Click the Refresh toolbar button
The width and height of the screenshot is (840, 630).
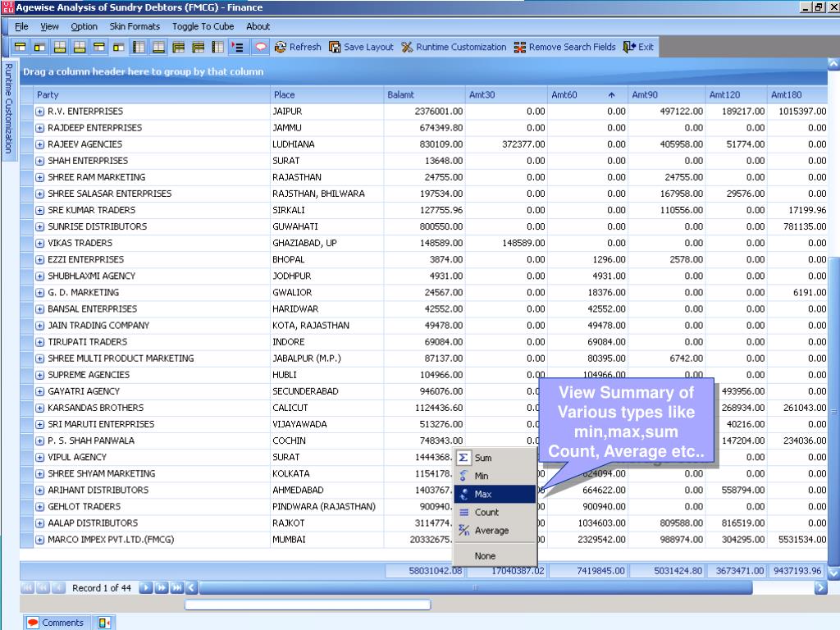coord(297,47)
